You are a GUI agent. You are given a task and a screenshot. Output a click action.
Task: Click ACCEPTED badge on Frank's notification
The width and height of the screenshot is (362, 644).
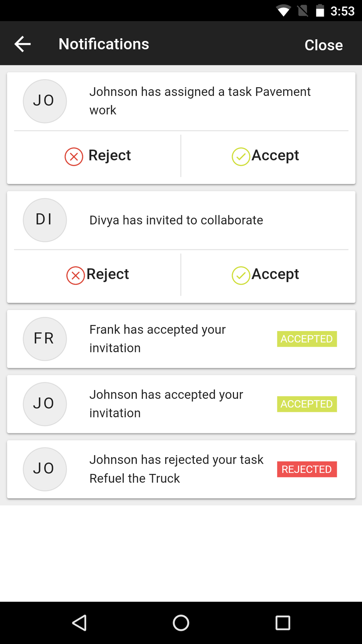coord(307,339)
